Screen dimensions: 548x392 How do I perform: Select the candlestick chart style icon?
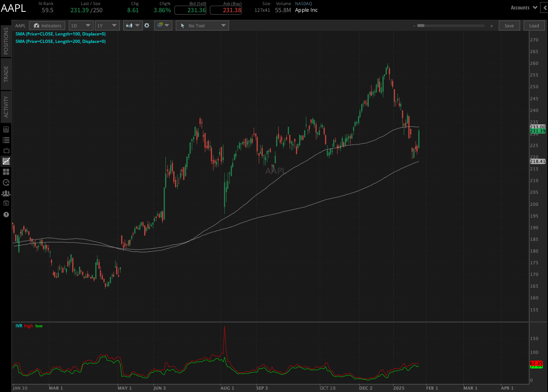(129, 25)
